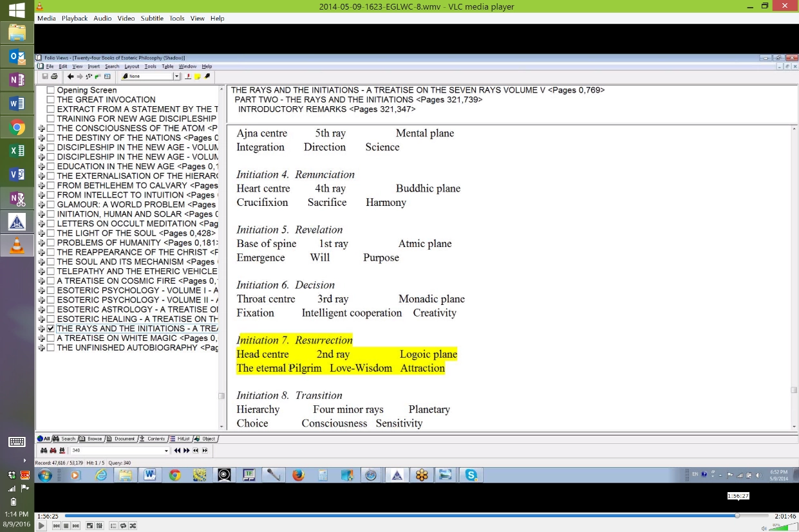Viewport: 799px width, 532px height.
Task: Click boxed previous partition hit arrow
Action: [196, 450]
